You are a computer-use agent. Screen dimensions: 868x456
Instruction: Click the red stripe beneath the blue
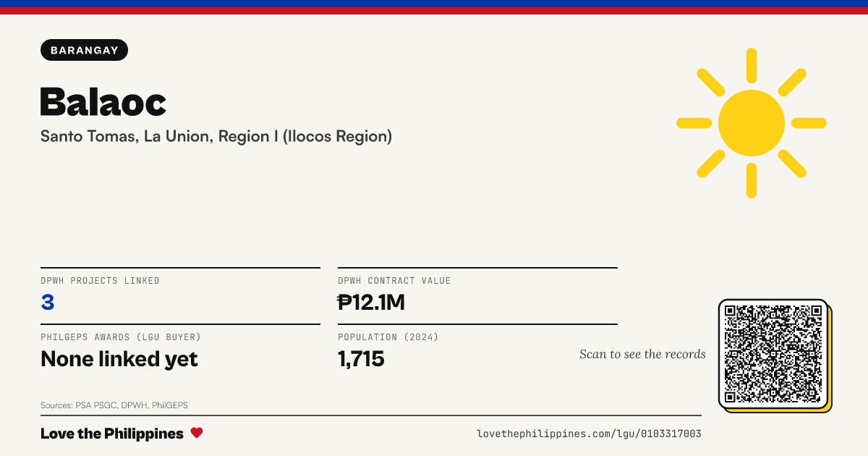tap(434, 11)
